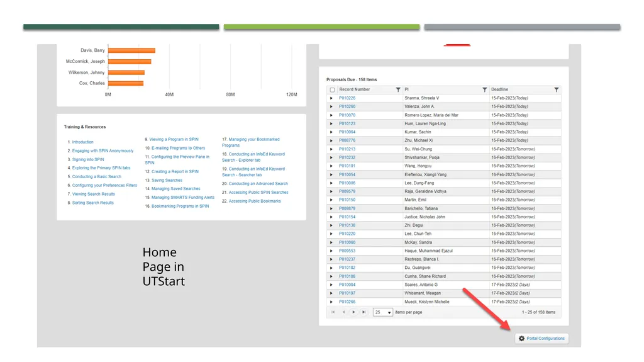Open Exploring the Primary SPIN tabs link

pos(101,168)
